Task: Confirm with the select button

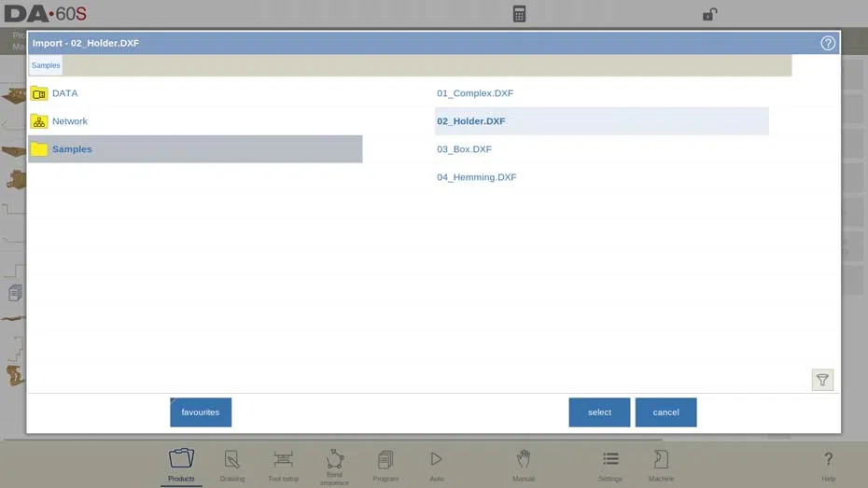Action: click(599, 412)
